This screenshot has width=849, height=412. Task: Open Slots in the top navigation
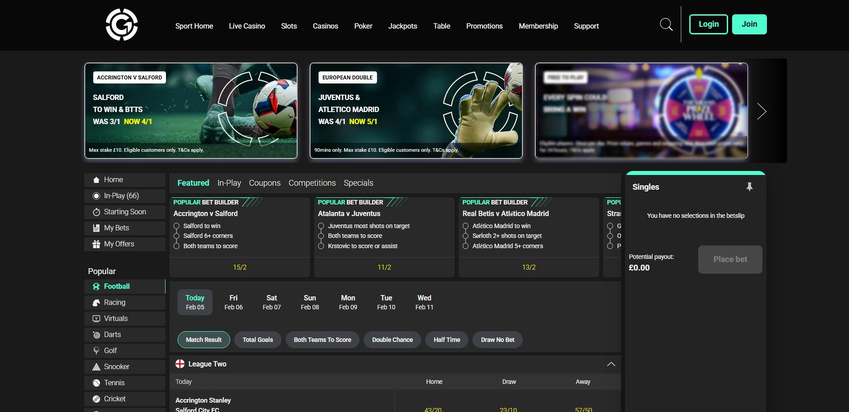[x=289, y=26]
